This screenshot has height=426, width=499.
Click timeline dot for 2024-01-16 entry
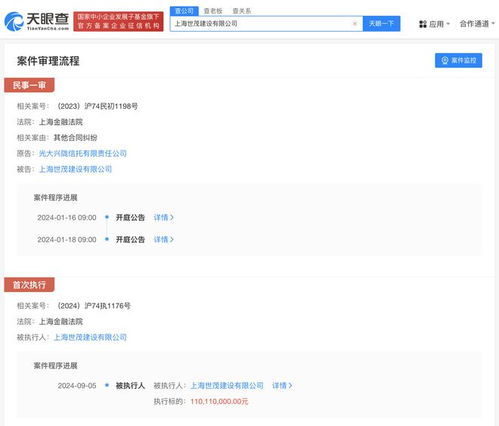107,217
